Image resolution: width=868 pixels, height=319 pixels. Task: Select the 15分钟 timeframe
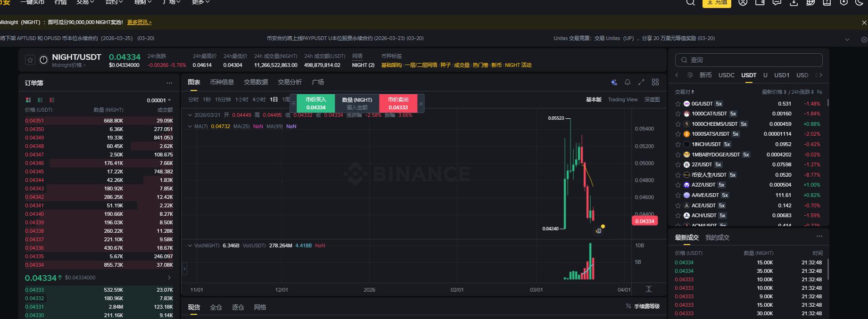(223, 100)
